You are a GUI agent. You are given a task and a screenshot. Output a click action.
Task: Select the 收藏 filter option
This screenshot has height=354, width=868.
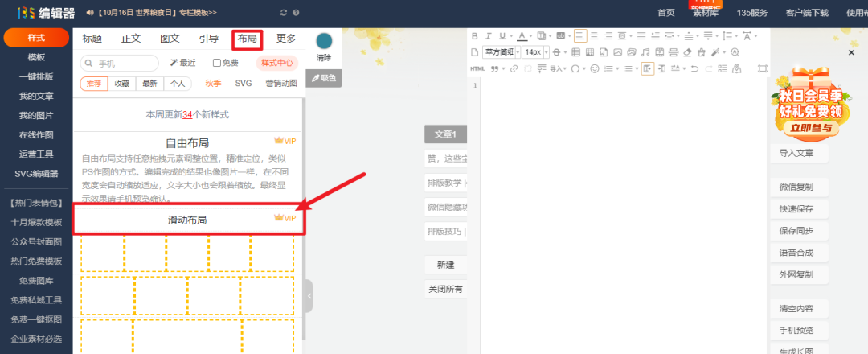122,84
